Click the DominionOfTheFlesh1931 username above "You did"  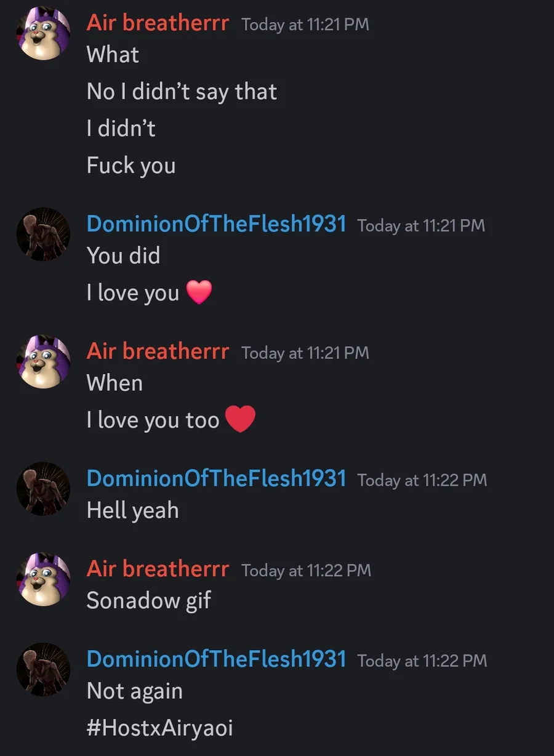pos(217,224)
